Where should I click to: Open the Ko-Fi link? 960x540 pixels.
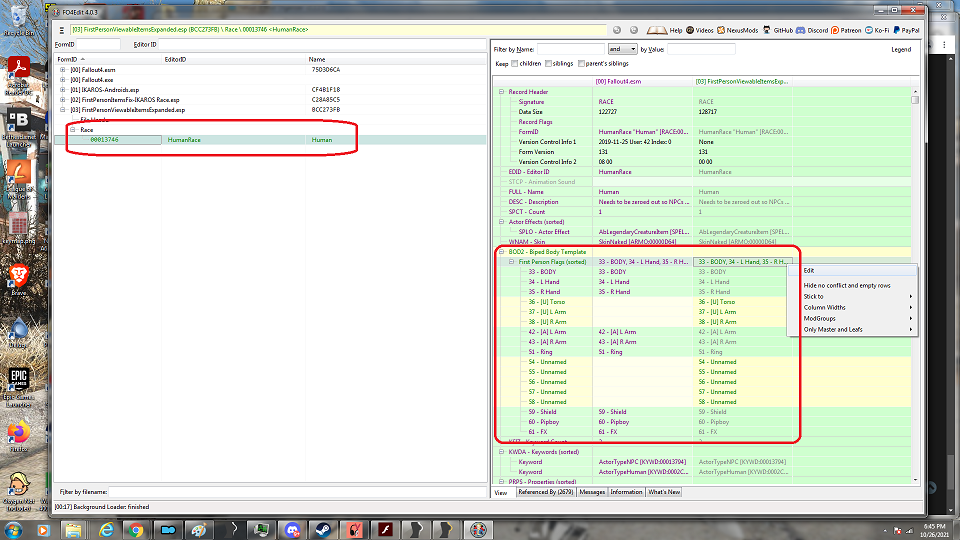(x=877, y=30)
